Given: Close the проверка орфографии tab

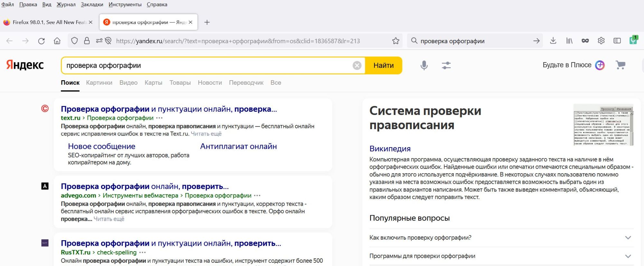Looking at the screenshot, I should click(191, 22).
